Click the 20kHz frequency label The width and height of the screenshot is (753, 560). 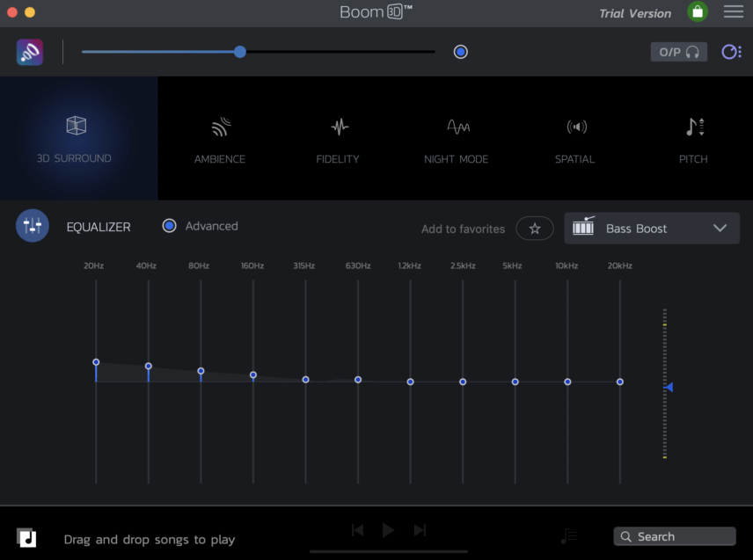coord(619,265)
